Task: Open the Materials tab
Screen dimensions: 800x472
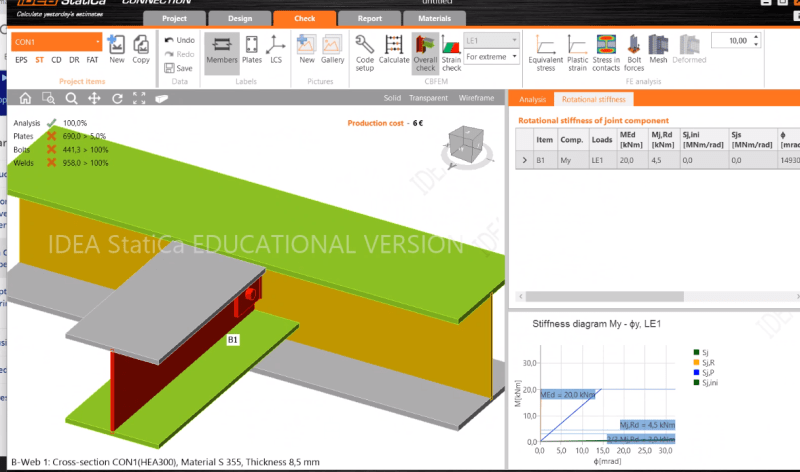Action: click(435, 18)
